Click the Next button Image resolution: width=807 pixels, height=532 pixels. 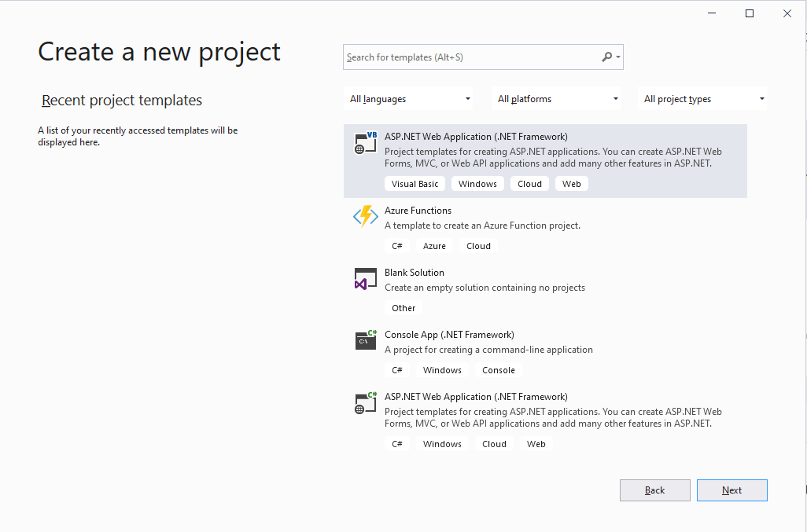[x=731, y=490]
